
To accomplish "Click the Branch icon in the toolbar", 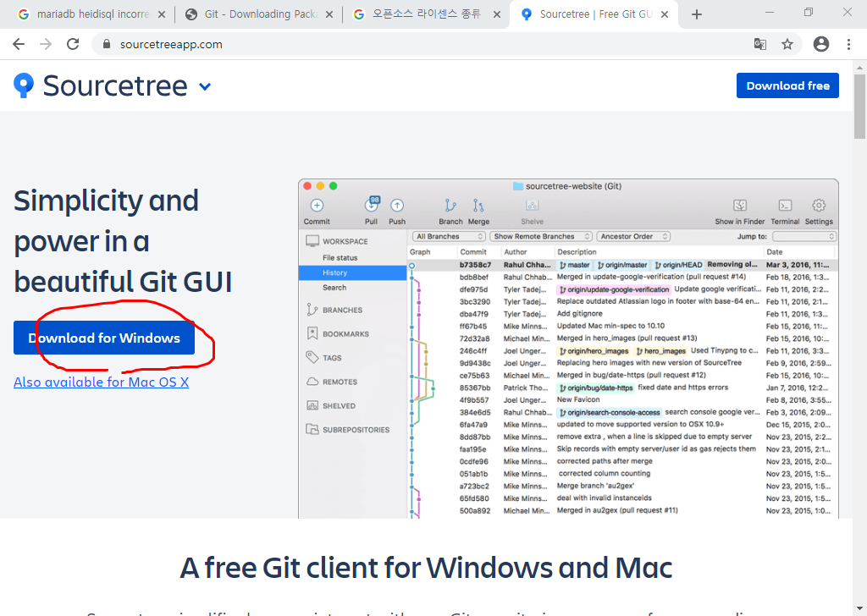I will [x=450, y=206].
